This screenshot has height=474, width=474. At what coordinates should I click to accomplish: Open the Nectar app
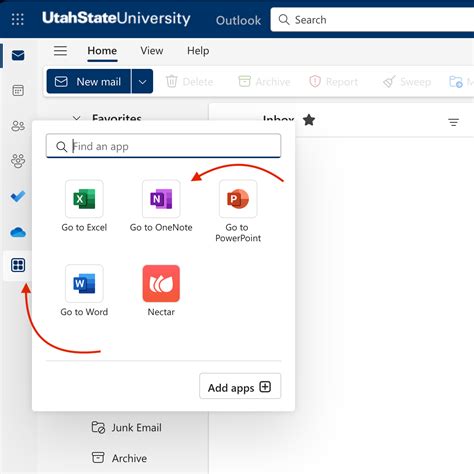161,291
